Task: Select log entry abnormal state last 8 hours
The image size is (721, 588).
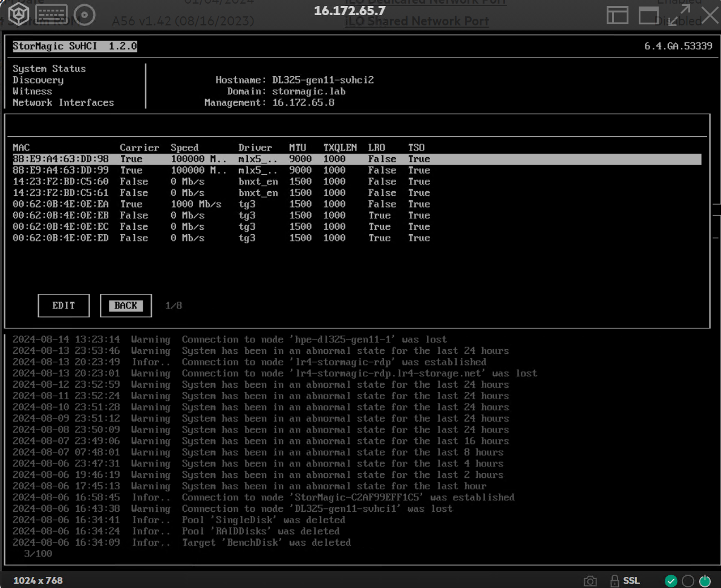Action: click(258, 452)
